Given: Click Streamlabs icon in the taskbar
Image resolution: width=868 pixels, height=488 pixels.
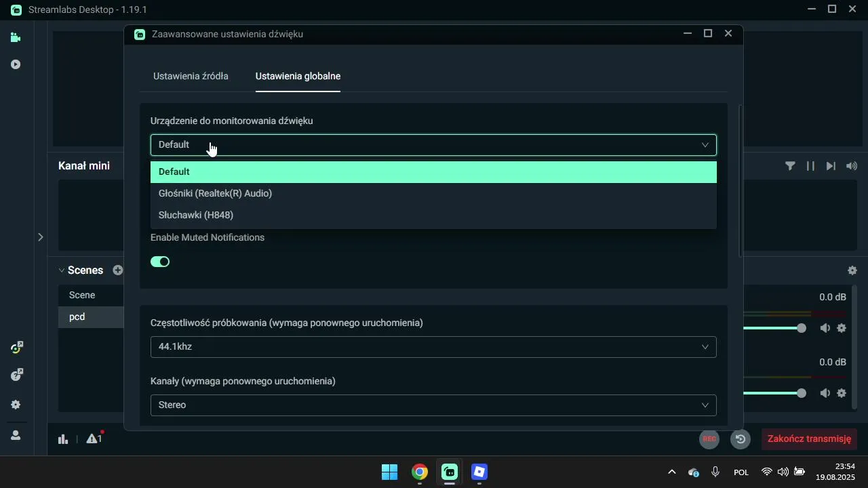Looking at the screenshot, I should pos(450,472).
